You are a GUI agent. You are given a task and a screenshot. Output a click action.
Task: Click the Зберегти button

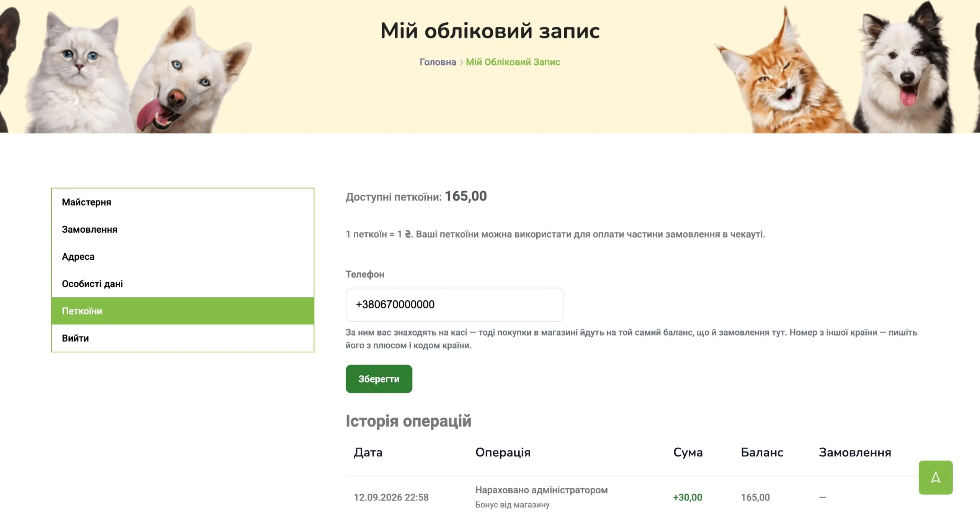[x=379, y=379]
